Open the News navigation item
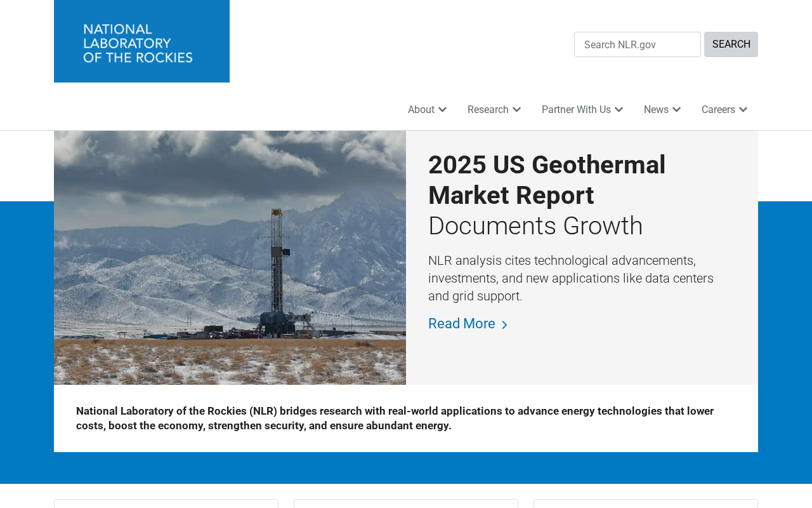Image resolution: width=812 pixels, height=508 pixels. [656, 110]
